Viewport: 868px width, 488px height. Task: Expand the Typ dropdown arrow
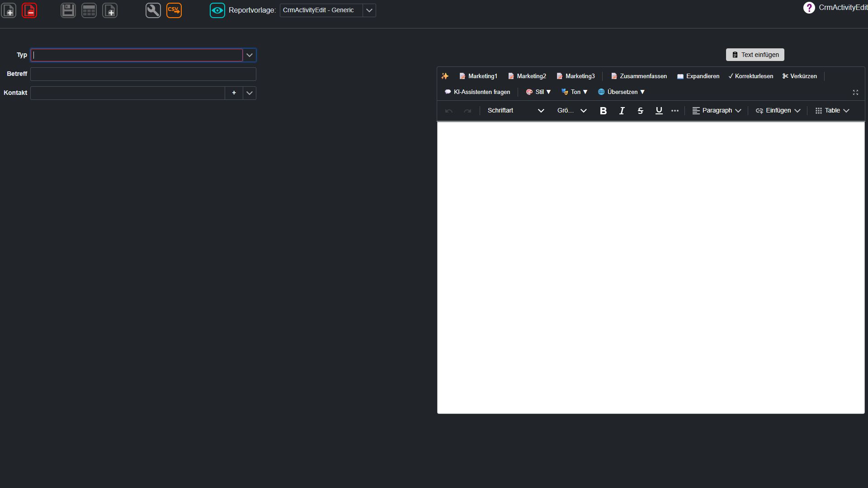tap(250, 55)
